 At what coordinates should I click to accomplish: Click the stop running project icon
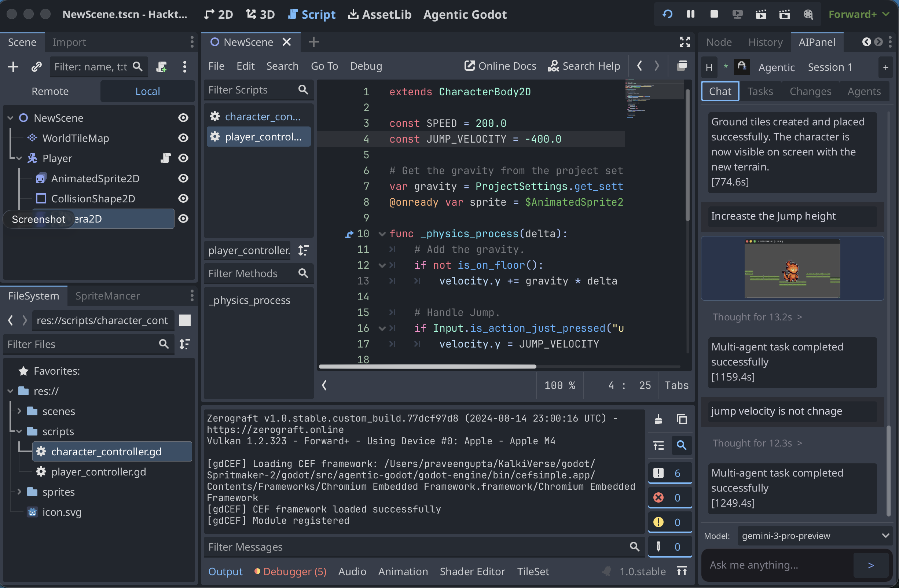(714, 14)
